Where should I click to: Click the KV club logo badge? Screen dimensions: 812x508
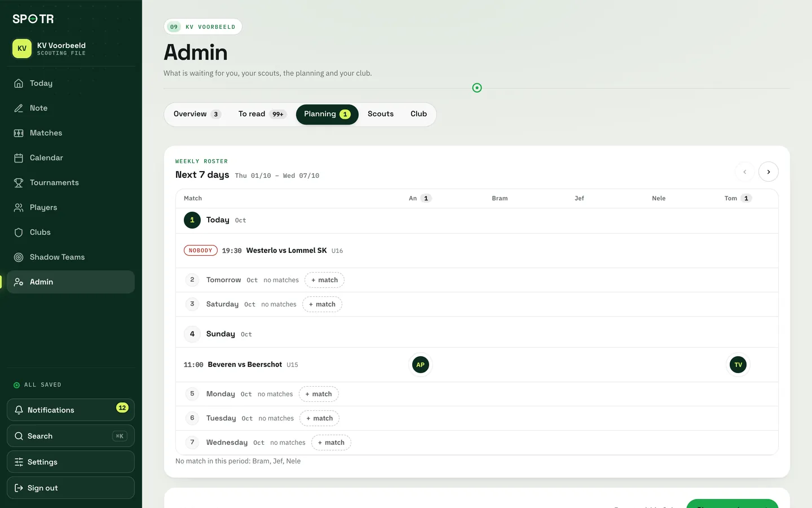[22, 49]
